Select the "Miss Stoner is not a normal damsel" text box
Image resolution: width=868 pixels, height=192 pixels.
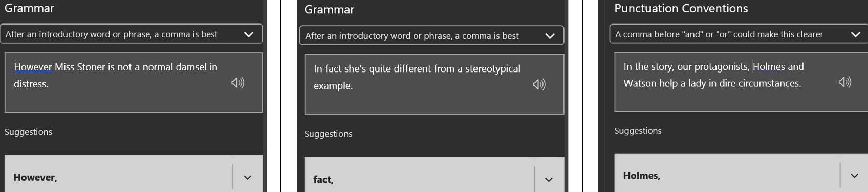pos(134,82)
